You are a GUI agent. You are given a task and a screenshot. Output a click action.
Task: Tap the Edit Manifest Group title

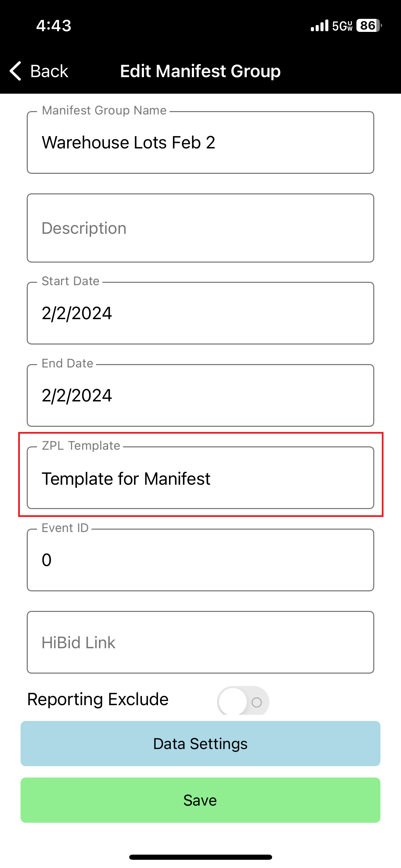(x=200, y=71)
